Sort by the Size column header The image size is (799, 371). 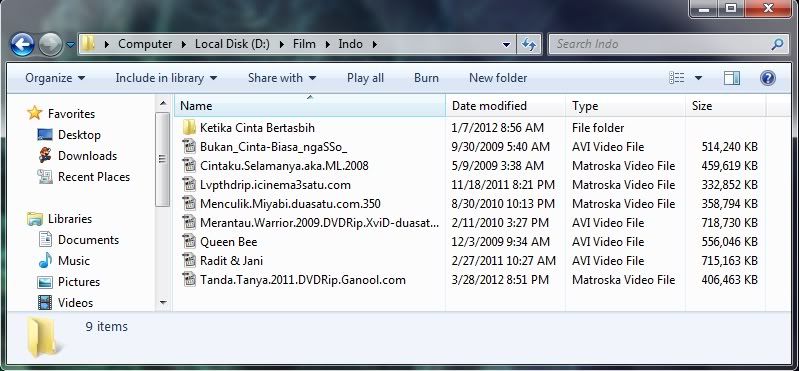(725, 106)
